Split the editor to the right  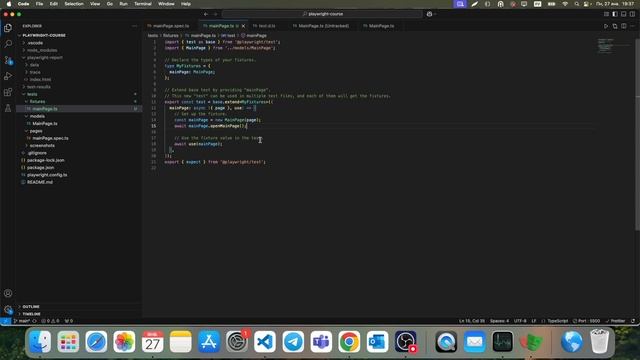tap(624, 26)
